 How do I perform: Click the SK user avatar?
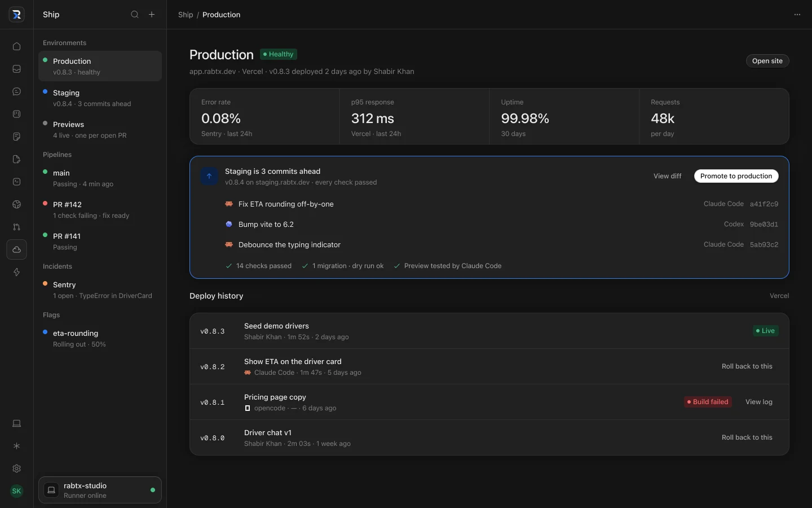tap(16, 491)
